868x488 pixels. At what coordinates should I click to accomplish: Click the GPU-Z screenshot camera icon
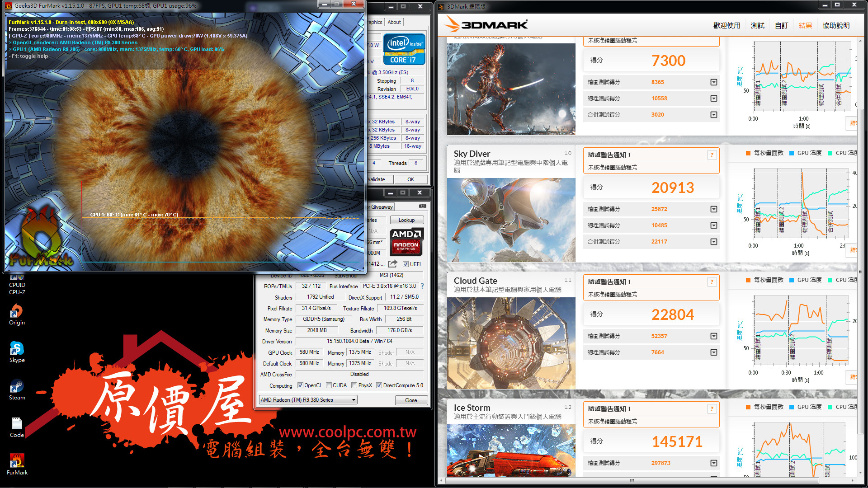(x=423, y=206)
